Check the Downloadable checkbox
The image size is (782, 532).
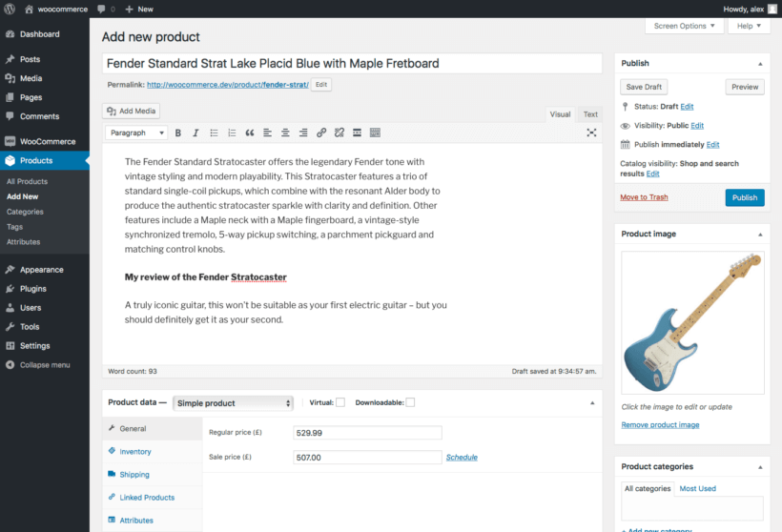[410, 402]
